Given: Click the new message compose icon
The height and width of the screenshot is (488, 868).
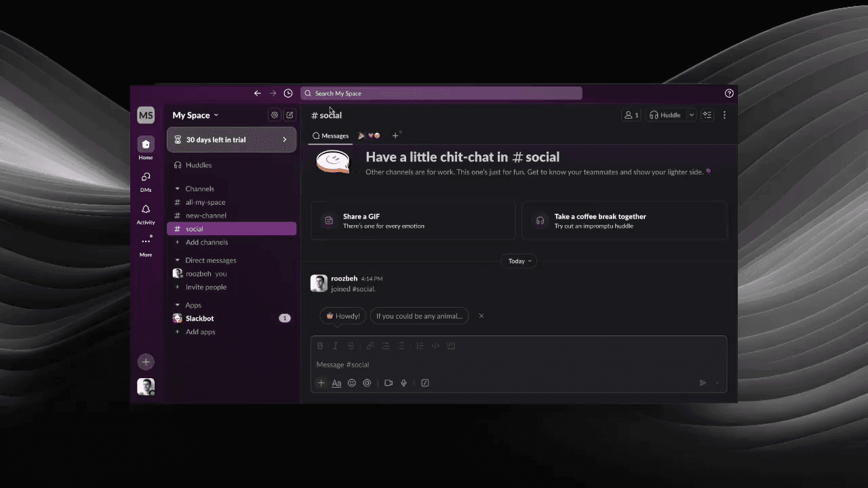Looking at the screenshot, I should click(x=290, y=115).
